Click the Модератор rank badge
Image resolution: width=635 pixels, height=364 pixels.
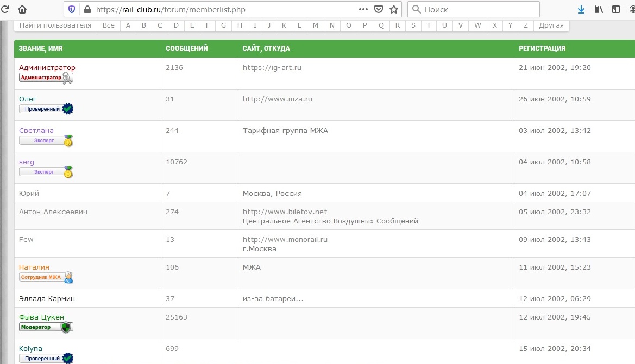click(x=46, y=327)
